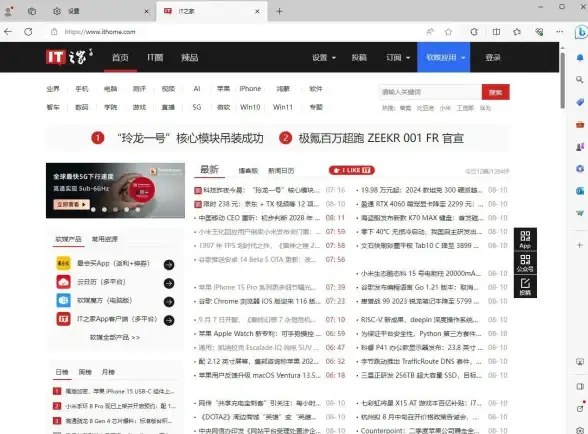Open the floating App QR code button

[525, 239]
